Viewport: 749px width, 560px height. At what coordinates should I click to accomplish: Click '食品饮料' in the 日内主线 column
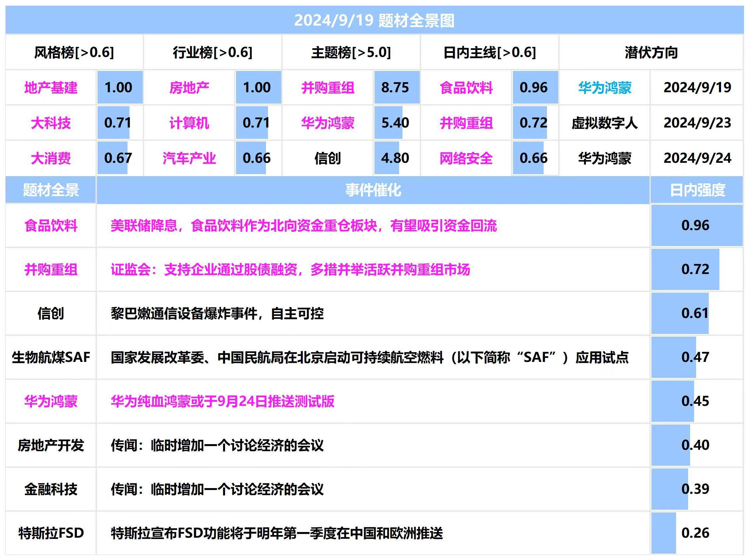point(466,88)
